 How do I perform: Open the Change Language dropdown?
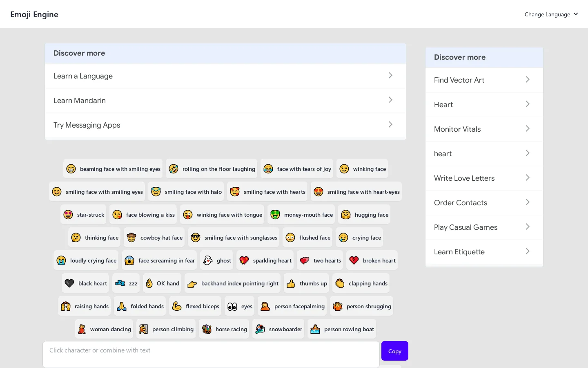pos(551,14)
